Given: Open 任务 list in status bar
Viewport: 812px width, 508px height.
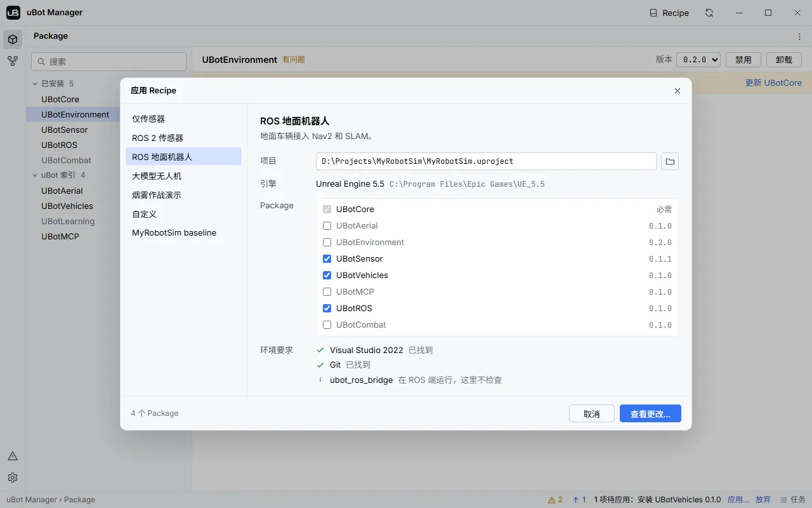Looking at the screenshot, I should point(792,500).
